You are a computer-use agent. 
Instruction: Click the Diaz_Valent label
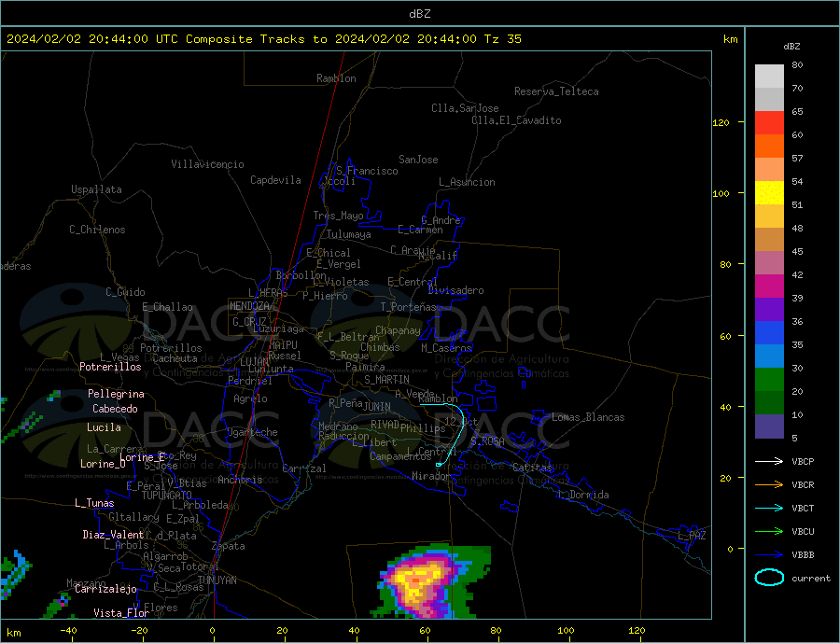(113, 535)
